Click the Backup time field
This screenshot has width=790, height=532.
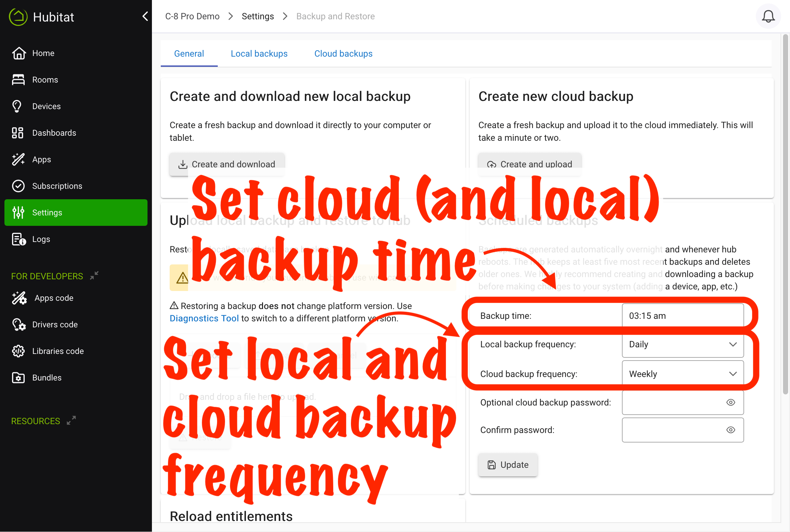tap(683, 316)
